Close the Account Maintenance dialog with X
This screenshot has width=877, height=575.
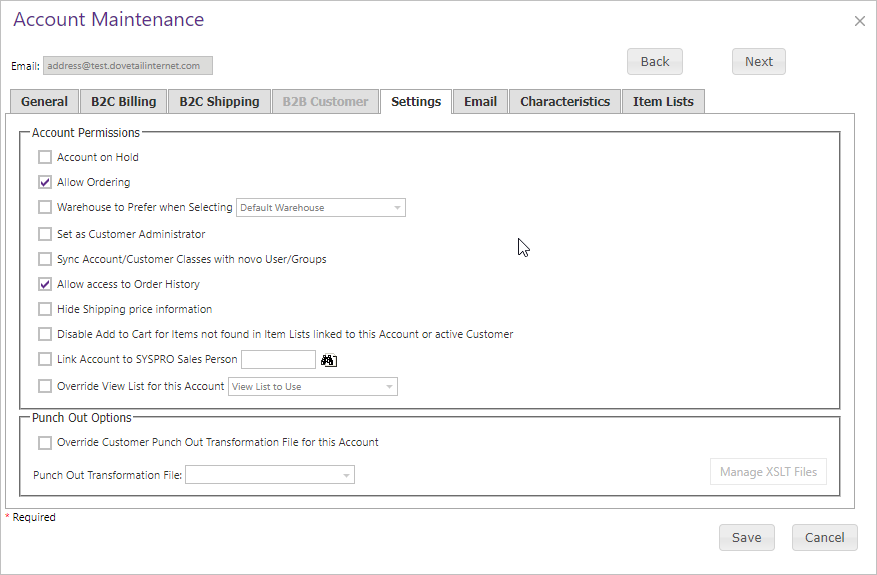coord(860,21)
